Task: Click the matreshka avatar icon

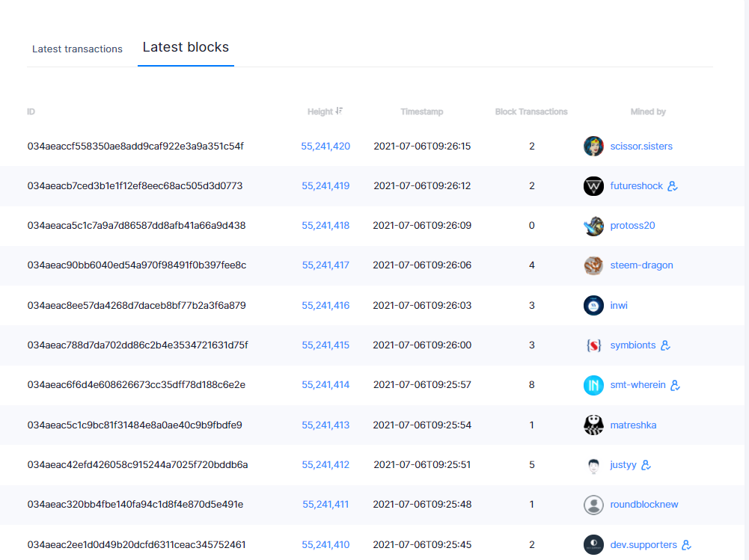Action: point(593,425)
